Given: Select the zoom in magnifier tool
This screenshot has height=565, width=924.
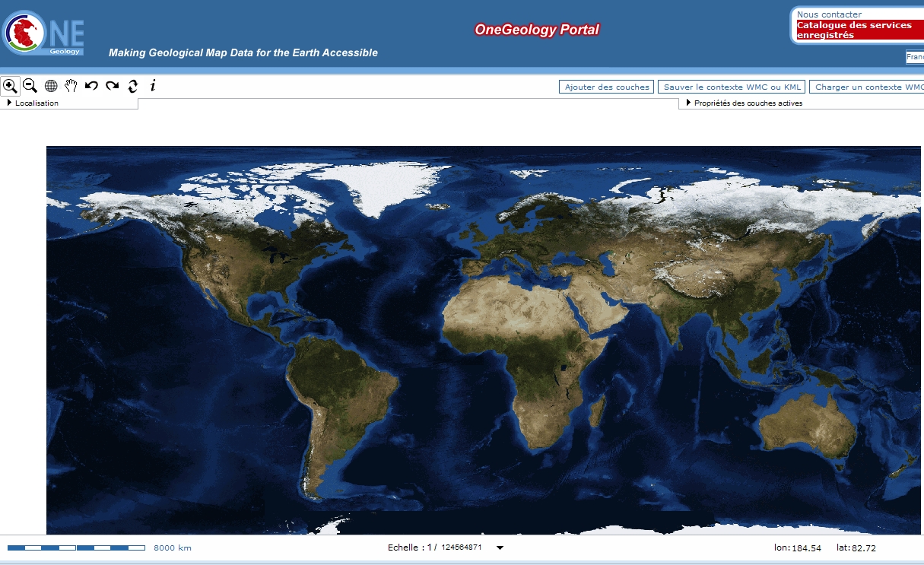Looking at the screenshot, I should [10, 86].
